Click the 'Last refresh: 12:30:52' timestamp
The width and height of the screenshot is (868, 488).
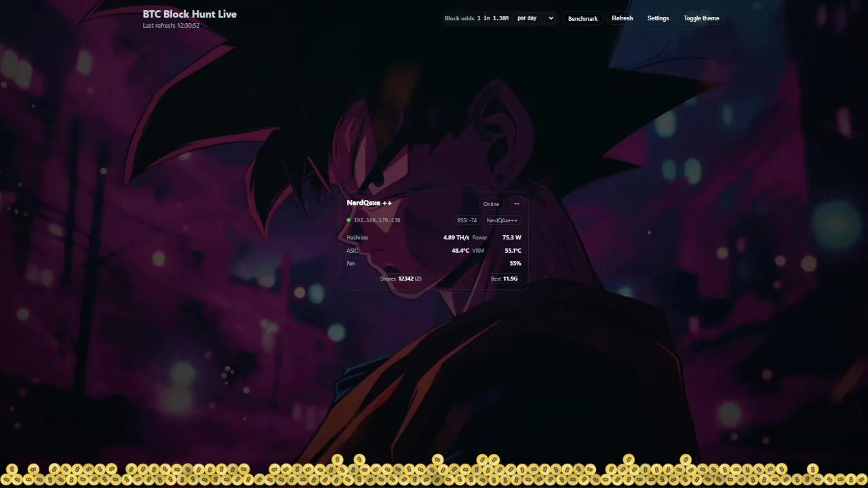pyautogui.click(x=171, y=26)
